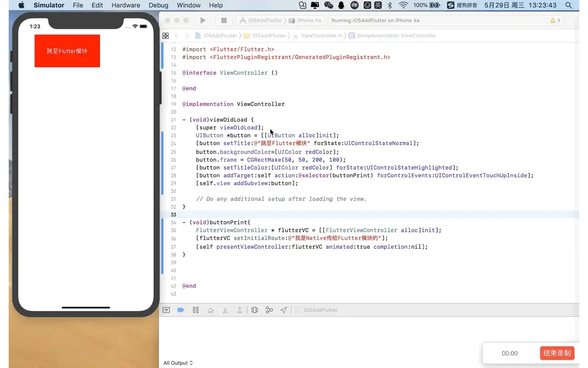Click the #import Flutter/Flutter.h line

point(228,49)
